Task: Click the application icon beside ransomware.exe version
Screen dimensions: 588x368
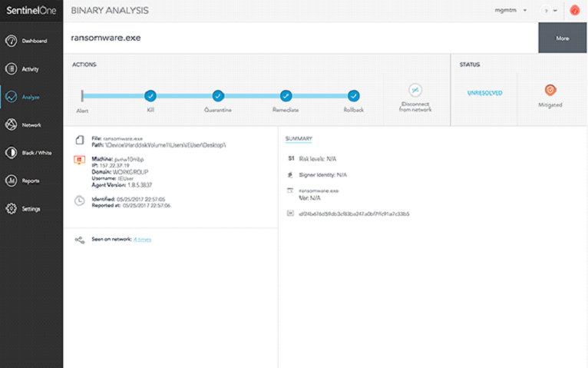Action: coord(290,191)
